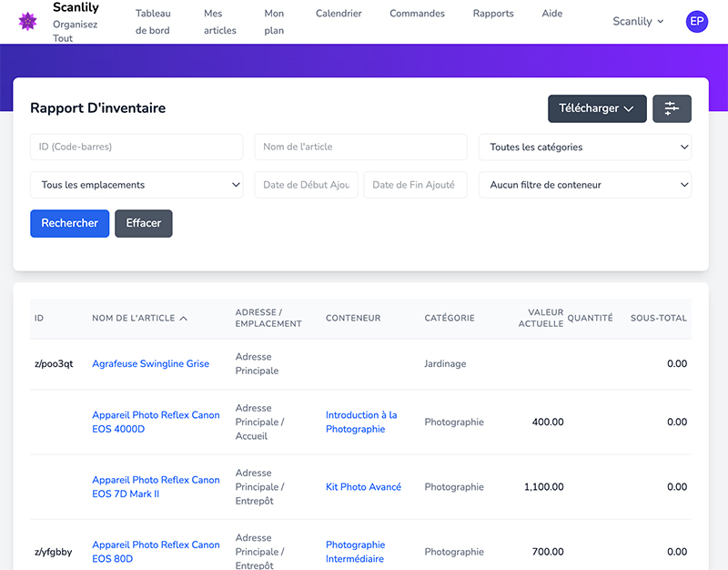Viewport: 728px width, 570px height.
Task: Sort by Nom de l'article column arrow
Action: [x=184, y=318]
